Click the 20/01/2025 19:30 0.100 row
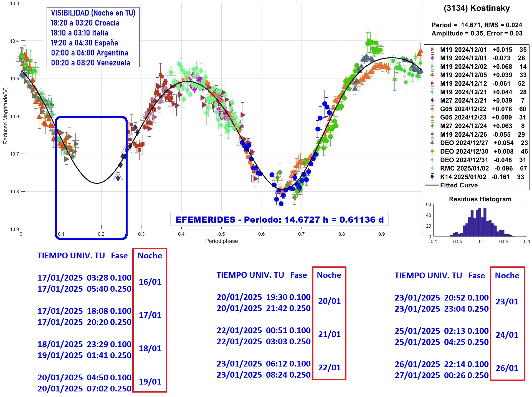 click(x=264, y=297)
